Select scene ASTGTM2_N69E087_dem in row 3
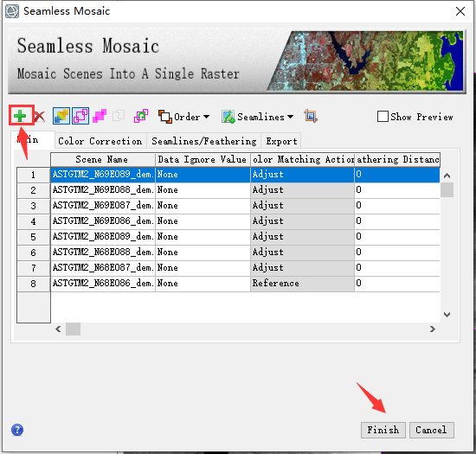 click(x=103, y=206)
